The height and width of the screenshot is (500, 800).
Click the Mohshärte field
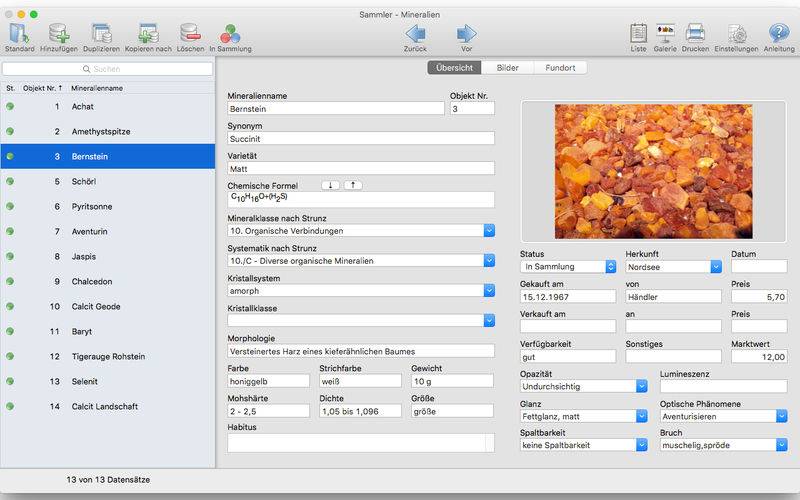click(x=268, y=411)
